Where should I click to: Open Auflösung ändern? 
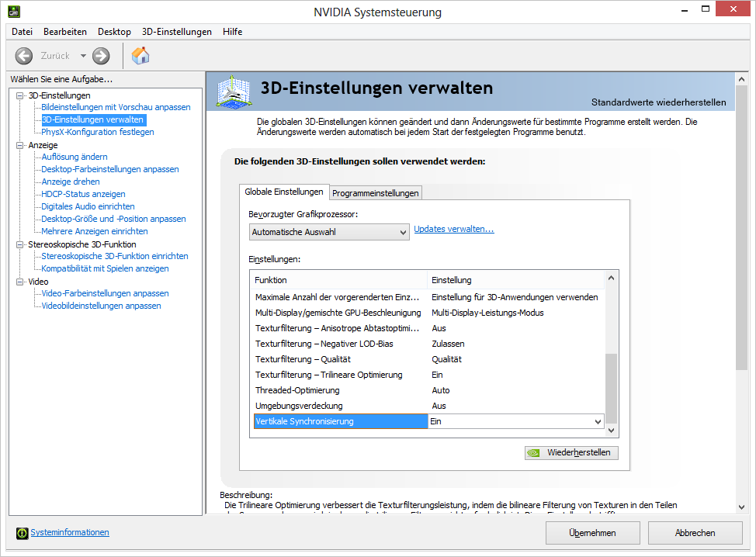click(x=75, y=157)
